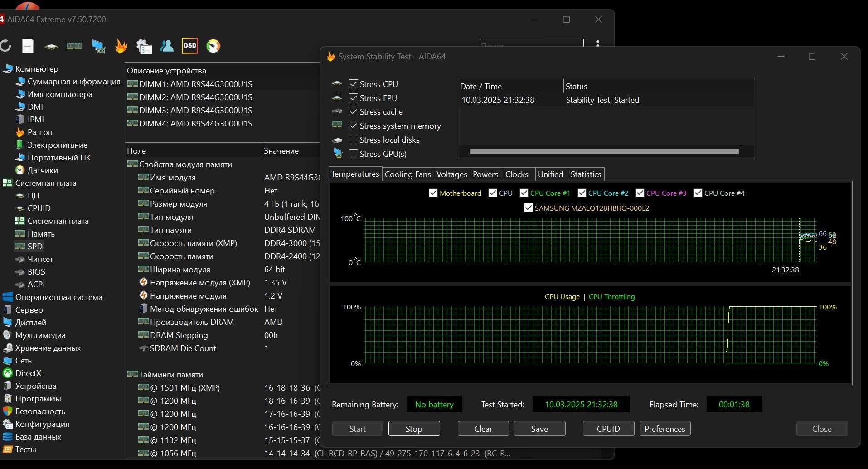Image resolution: width=868 pixels, height=469 pixels.
Task: Toggle the SAMSUNG MZALQ128HBHQ-000L2 checkbox
Action: pos(528,208)
